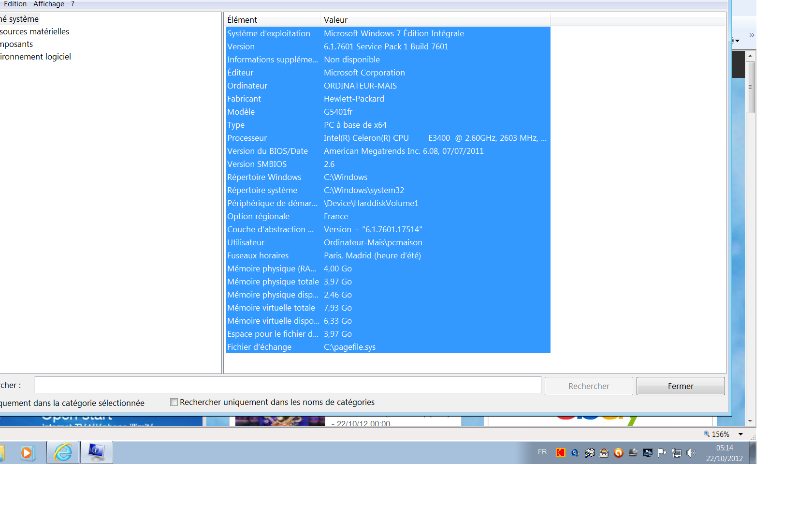This screenshot has width=812, height=508.
Task: Select the 'mposants' tree item
Action: pyautogui.click(x=16, y=44)
